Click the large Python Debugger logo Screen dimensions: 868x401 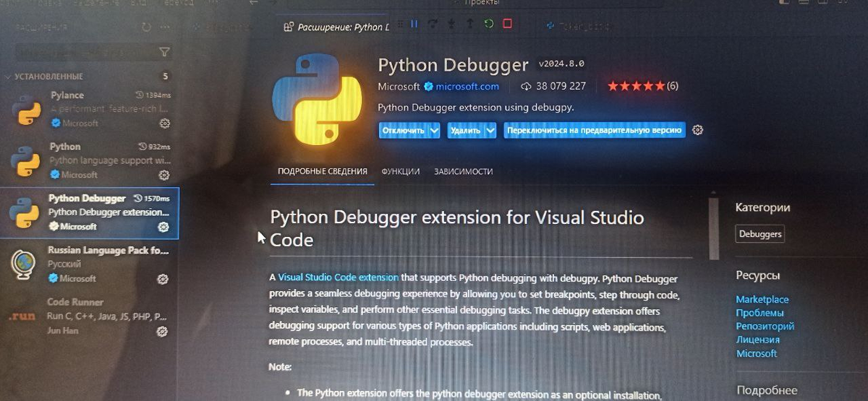[317, 99]
